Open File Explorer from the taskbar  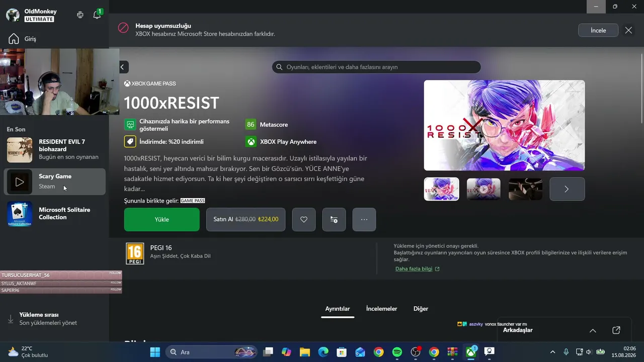click(x=305, y=352)
